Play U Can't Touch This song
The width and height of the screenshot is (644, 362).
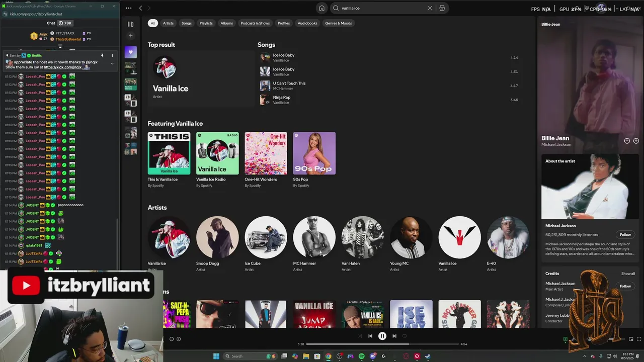pyautogui.click(x=390, y=85)
